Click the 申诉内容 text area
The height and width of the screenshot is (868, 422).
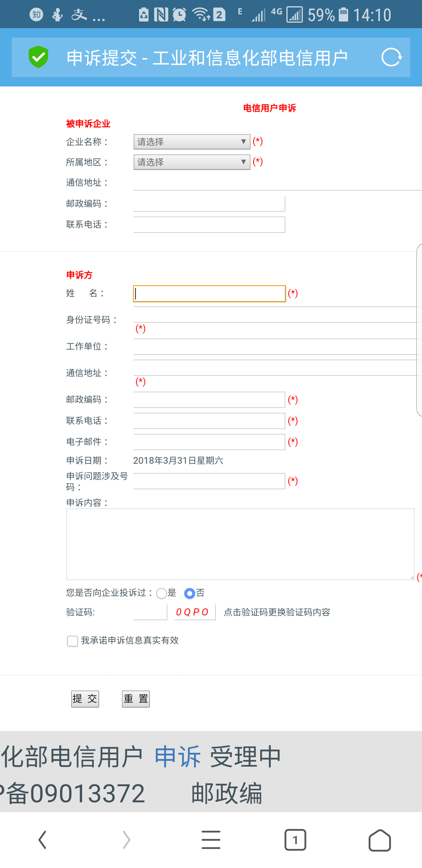(x=240, y=544)
